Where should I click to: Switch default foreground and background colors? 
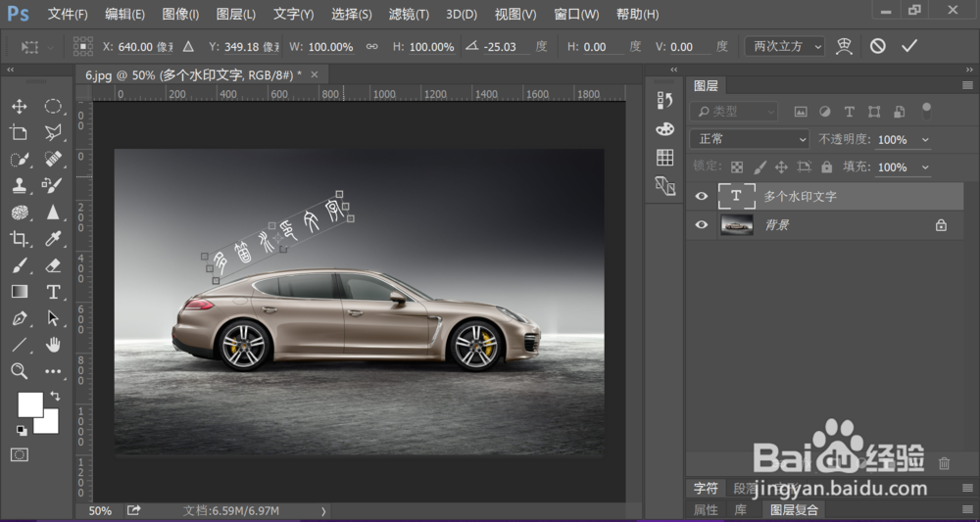pos(22,430)
